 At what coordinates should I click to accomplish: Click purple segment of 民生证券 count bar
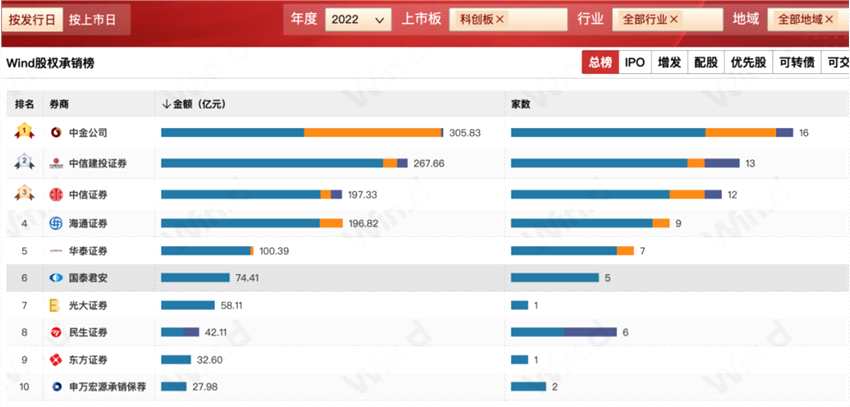tap(590, 332)
